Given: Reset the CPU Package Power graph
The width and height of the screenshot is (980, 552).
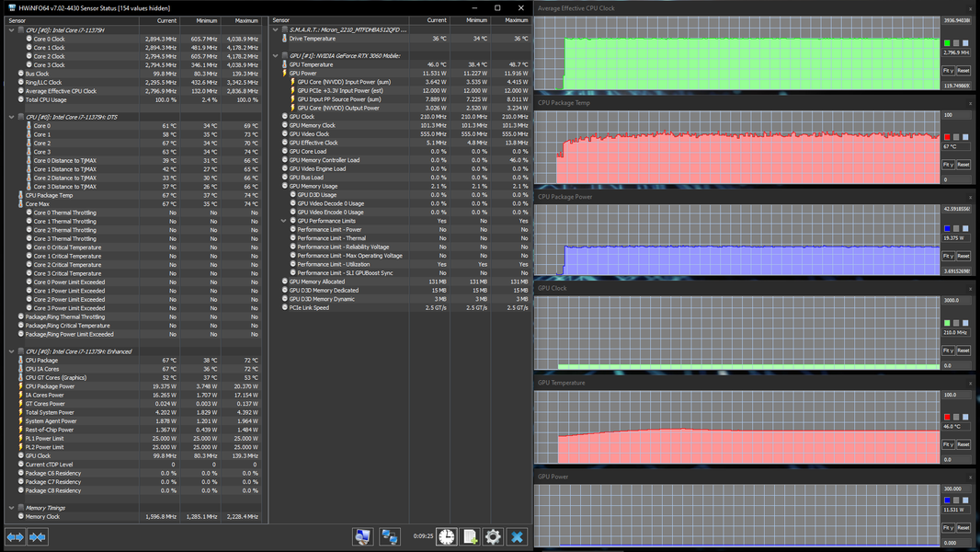Looking at the screenshot, I should [x=963, y=257].
